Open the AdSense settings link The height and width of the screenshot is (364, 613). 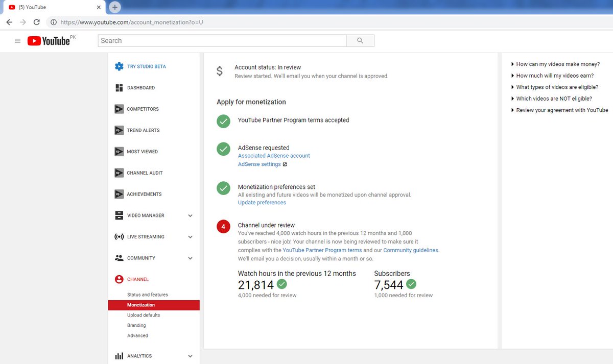(x=260, y=164)
